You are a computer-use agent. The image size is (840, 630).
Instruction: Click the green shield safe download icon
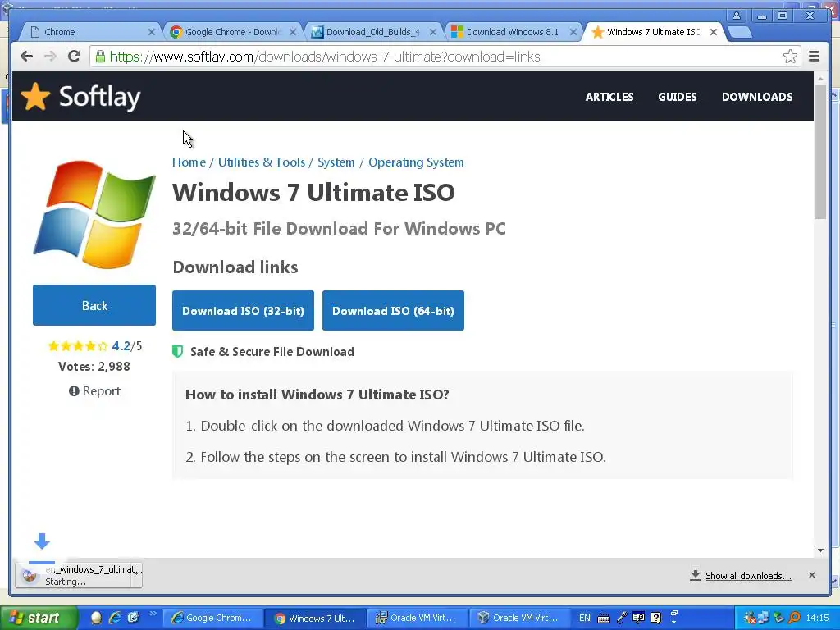pos(177,351)
